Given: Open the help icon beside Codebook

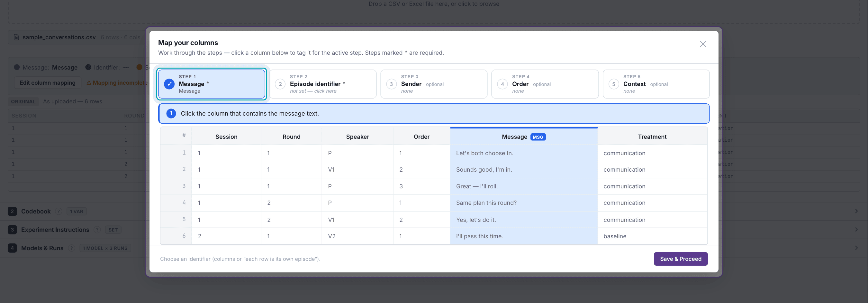Looking at the screenshot, I should coord(59,212).
